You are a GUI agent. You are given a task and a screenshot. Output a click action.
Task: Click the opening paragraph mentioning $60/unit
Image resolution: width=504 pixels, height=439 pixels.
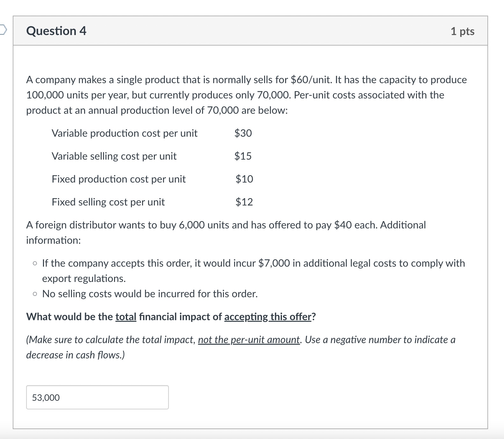point(246,80)
